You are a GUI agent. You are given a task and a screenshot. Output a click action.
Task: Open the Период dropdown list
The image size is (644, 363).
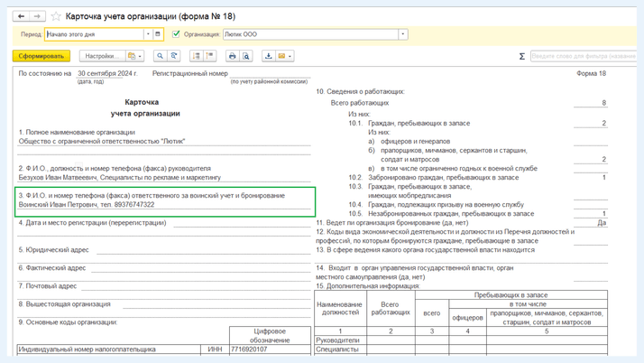click(148, 34)
